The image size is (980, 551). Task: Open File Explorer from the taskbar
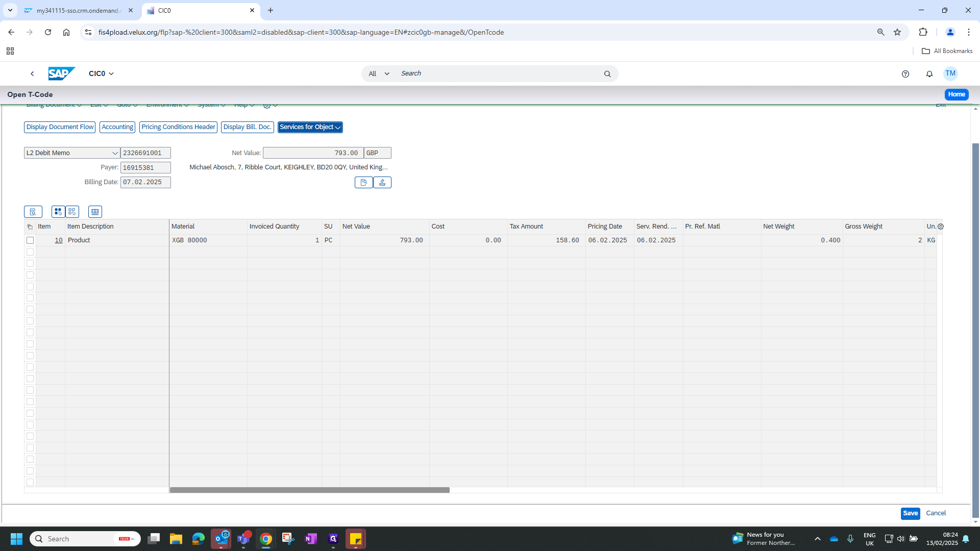click(176, 539)
